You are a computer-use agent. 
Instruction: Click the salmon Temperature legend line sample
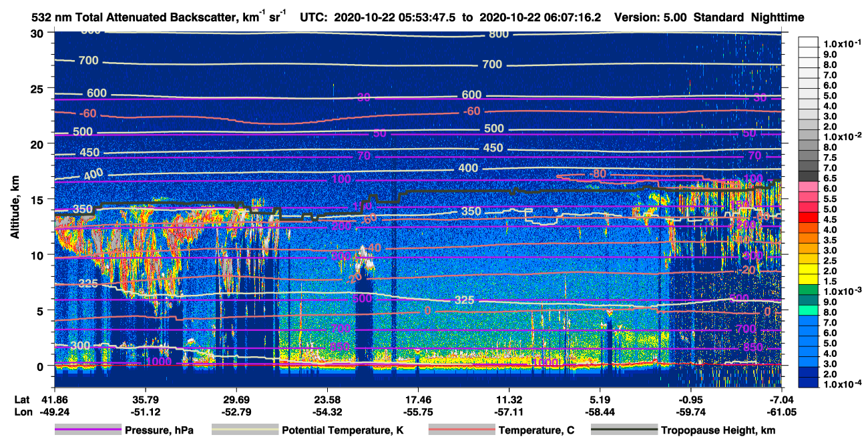click(461, 430)
